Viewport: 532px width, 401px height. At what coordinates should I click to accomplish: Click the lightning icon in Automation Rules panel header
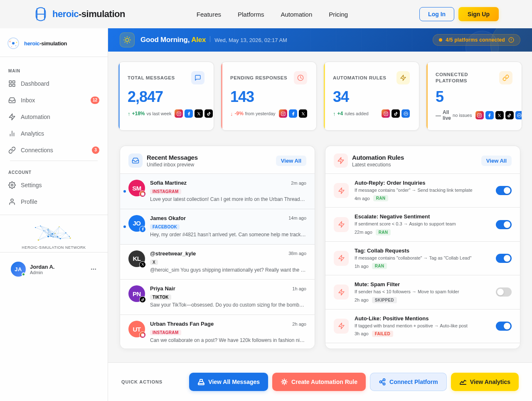coord(341,161)
